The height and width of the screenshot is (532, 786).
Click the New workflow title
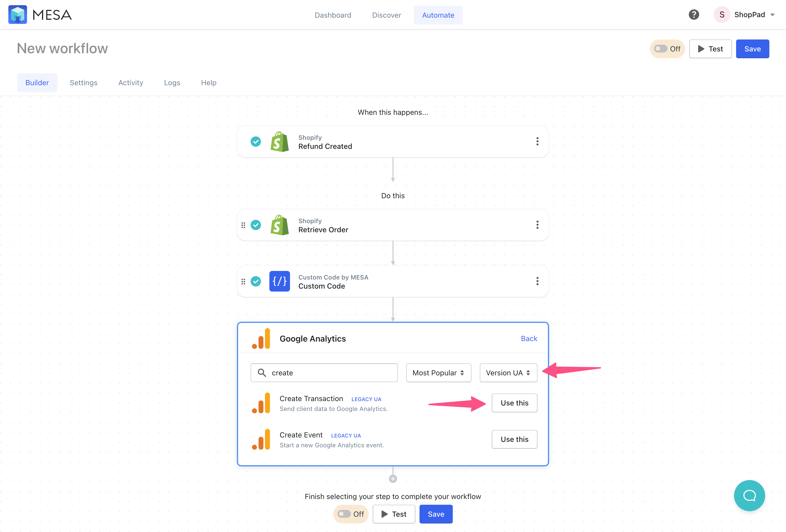62,48
